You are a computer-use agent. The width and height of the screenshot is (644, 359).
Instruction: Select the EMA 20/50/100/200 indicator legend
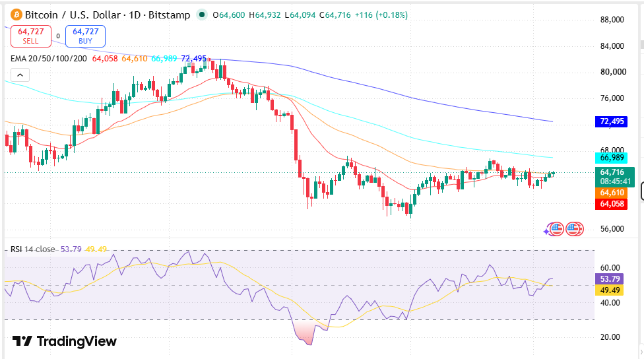[x=48, y=59]
